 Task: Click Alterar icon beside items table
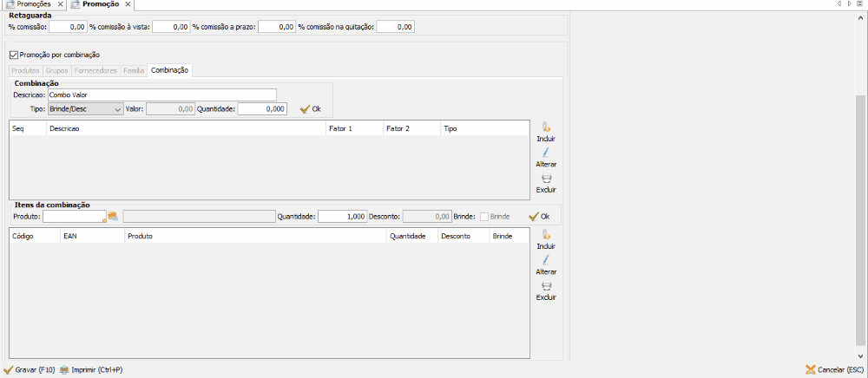546,260
